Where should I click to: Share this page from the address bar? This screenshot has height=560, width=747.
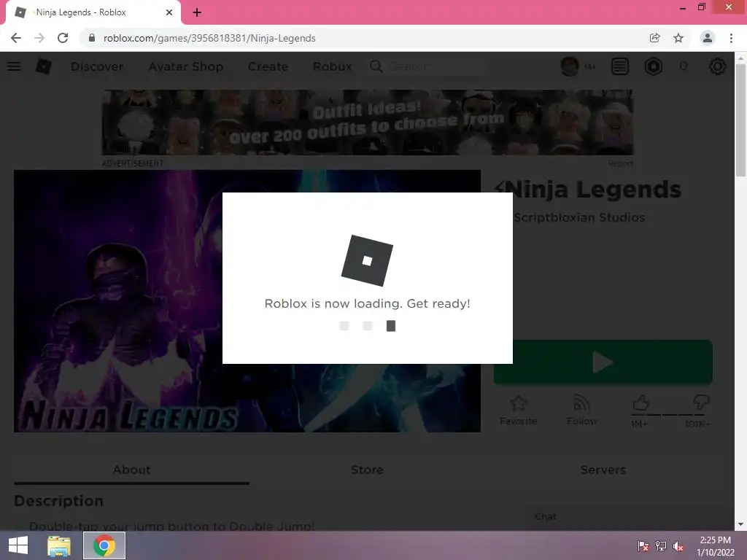[655, 38]
